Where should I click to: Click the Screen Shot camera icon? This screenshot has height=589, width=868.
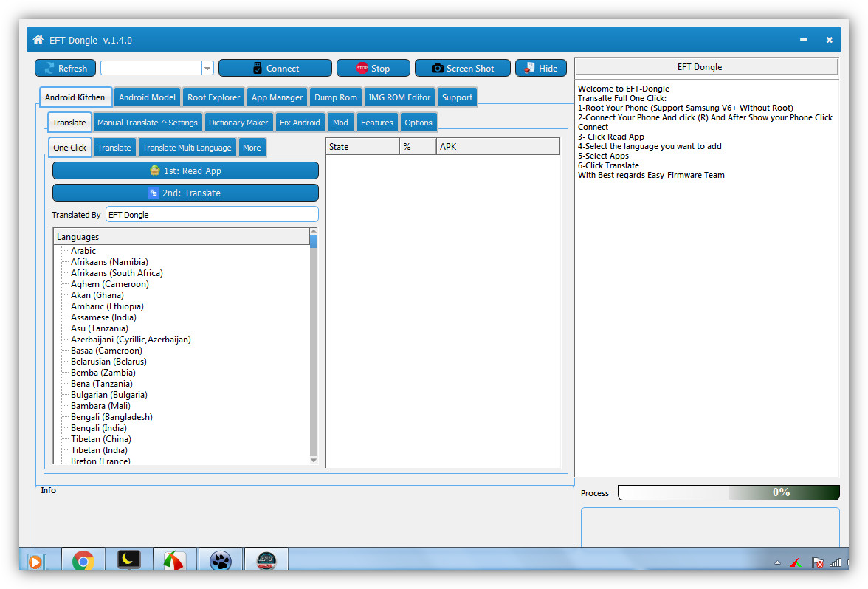437,68
